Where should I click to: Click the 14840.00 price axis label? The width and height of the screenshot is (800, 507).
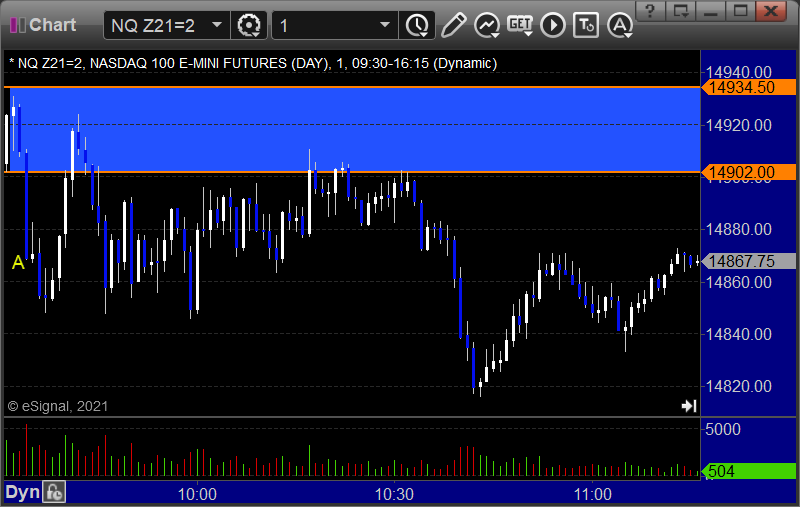tap(738, 334)
